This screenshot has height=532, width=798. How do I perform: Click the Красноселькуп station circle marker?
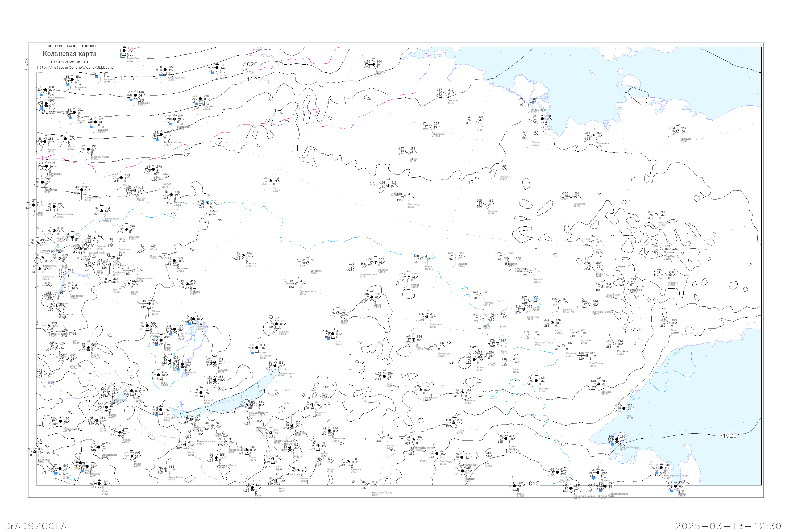pos(165,70)
